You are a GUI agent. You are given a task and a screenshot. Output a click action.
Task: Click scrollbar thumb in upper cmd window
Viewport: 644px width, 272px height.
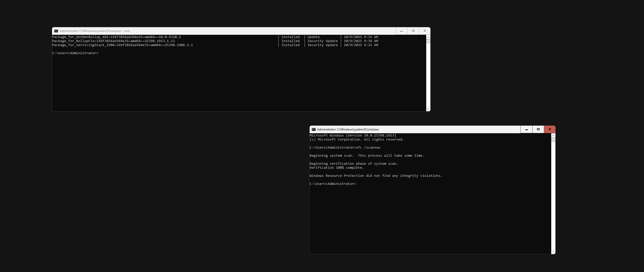click(x=428, y=41)
